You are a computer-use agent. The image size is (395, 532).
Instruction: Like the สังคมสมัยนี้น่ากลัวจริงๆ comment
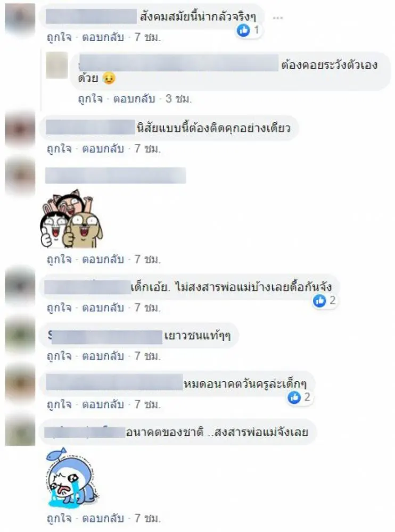(59, 37)
